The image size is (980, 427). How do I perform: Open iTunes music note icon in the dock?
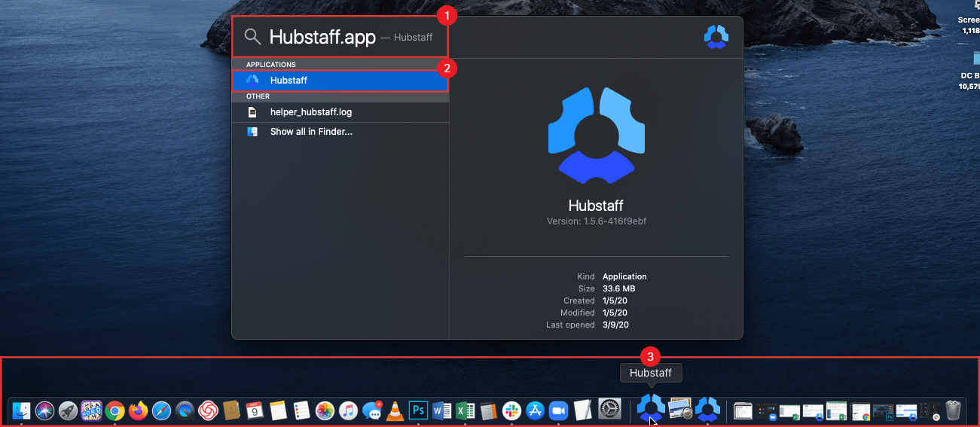point(348,410)
